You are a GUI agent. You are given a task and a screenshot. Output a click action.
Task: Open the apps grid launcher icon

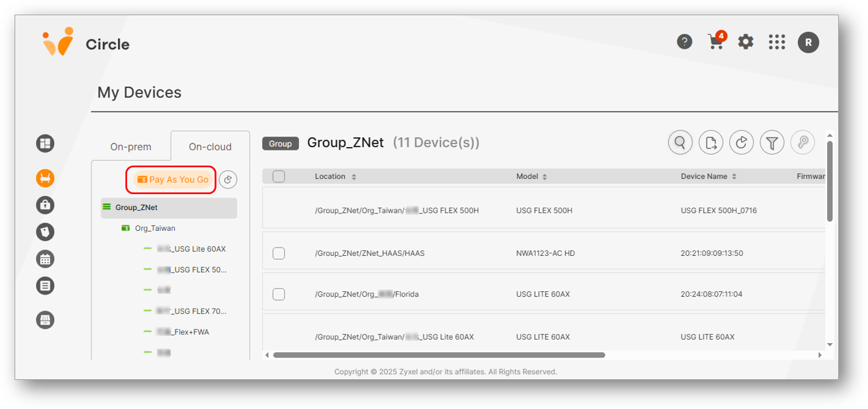click(x=776, y=42)
